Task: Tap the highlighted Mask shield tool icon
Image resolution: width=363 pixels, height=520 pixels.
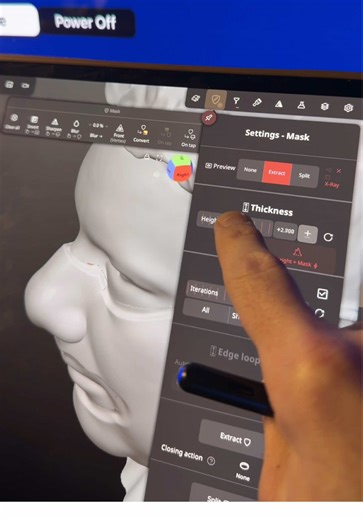Action: [216, 100]
